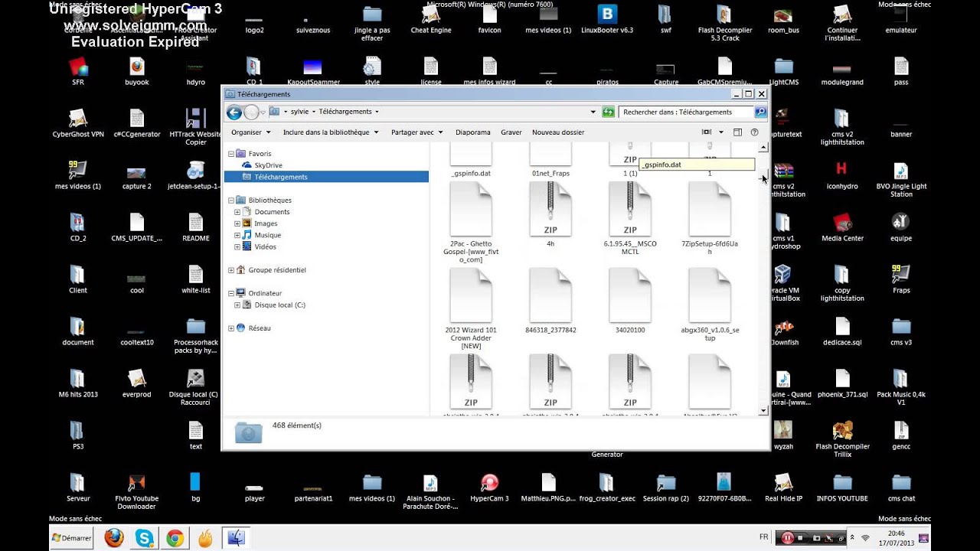Select INFOS YOUTUBE folder on desktop
The height and width of the screenshot is (551, 980).
(842, 483)
